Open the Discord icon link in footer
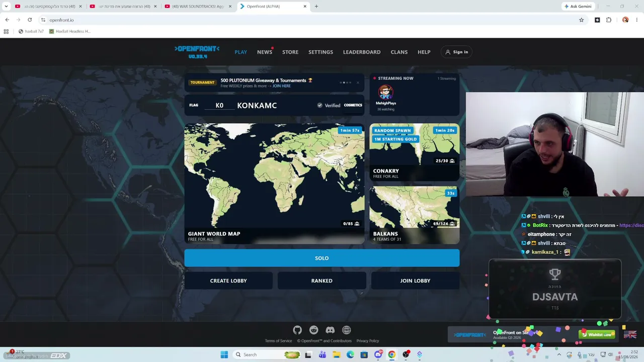 (x=330, y=330)
